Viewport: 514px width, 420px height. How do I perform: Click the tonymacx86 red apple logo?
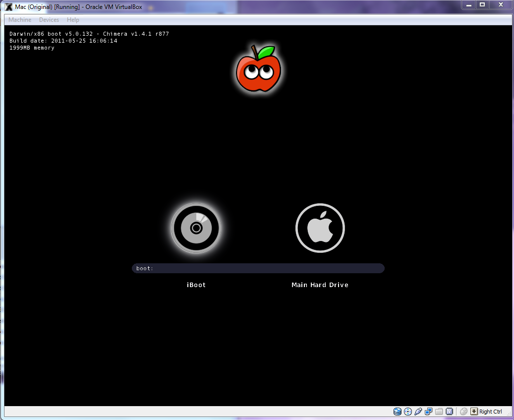258,68
